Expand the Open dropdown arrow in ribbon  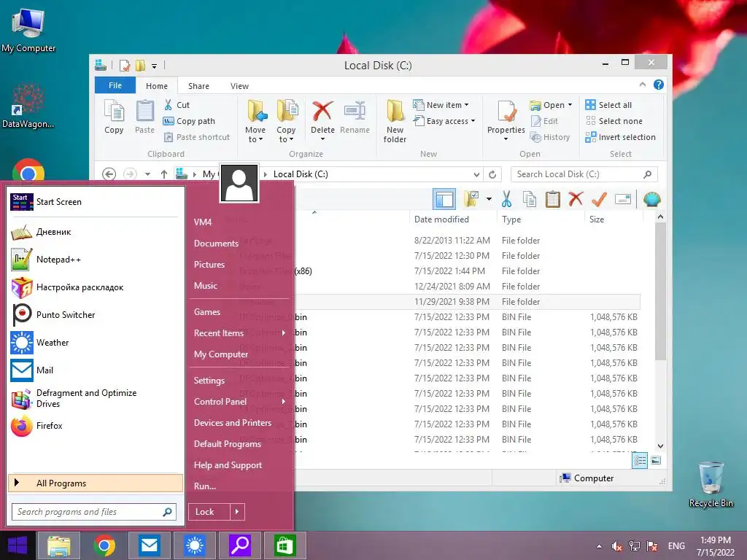click(x=570, y=105)
